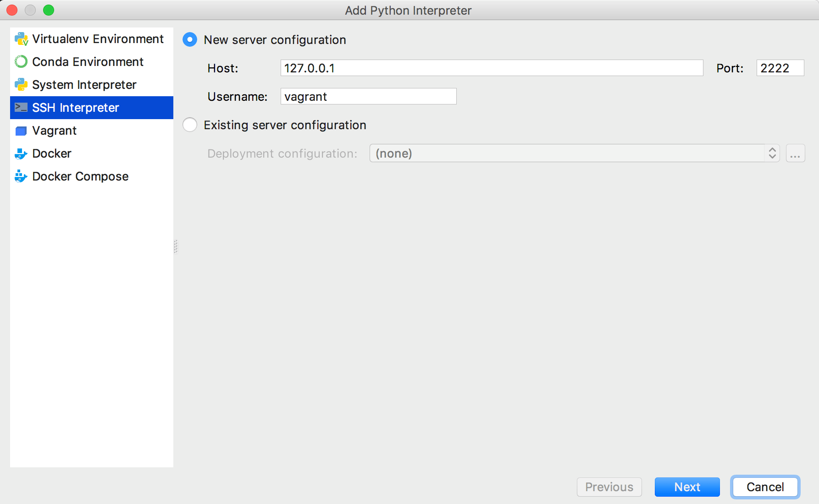This screenshot has width=819, height=504.
Task: Cancel the interpreter setup dialog
Action: click(x=764, y=487)
